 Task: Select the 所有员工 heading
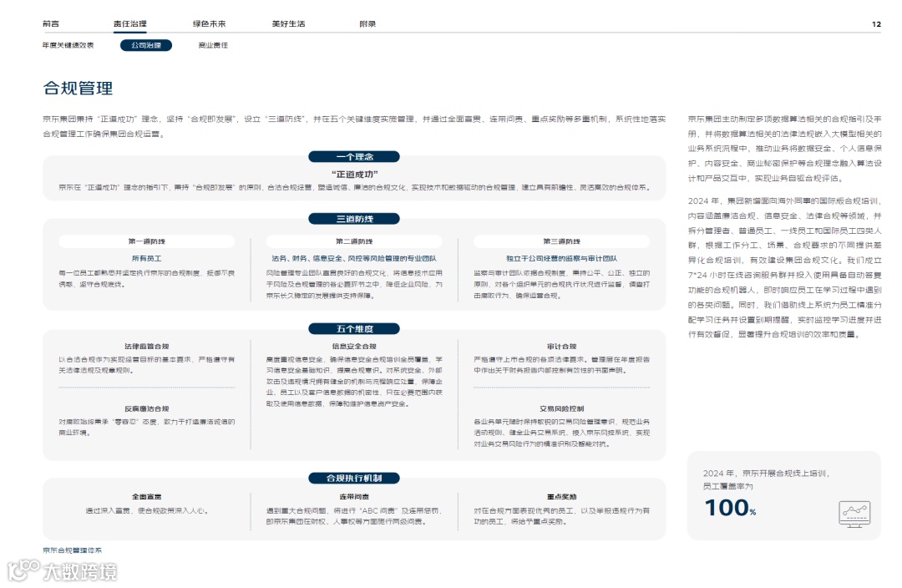(x=147, y=258)
